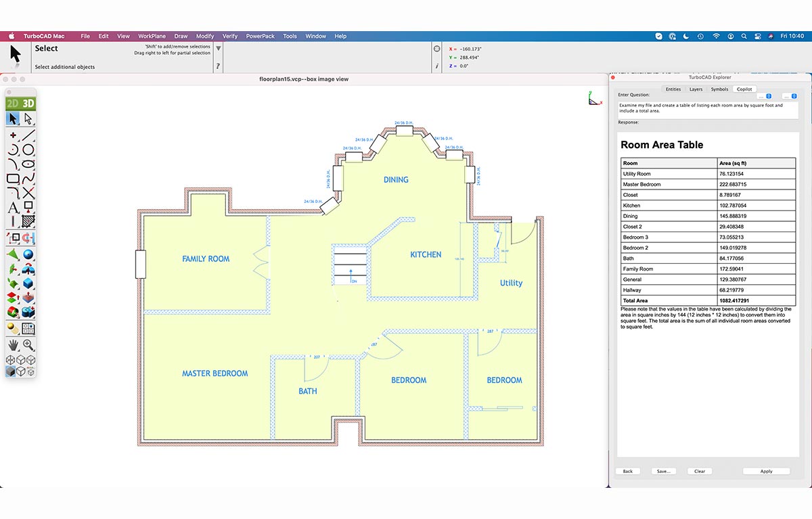Clear the Copilot response
The height and width of the screenshot is (519, 812).
pyautogui.click(x=699, y=471)
